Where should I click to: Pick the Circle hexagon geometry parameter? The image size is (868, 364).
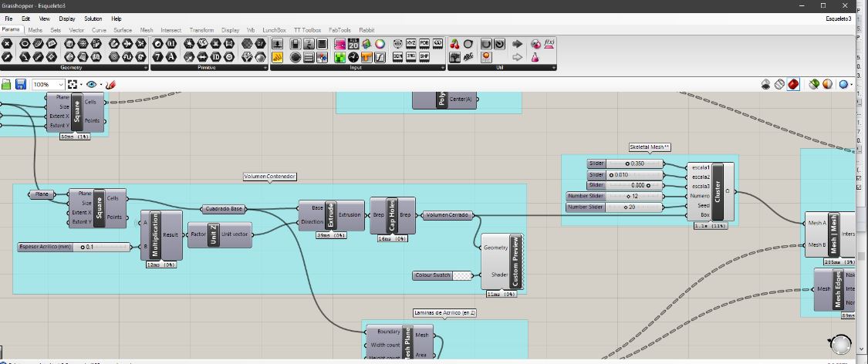[25, 43]
